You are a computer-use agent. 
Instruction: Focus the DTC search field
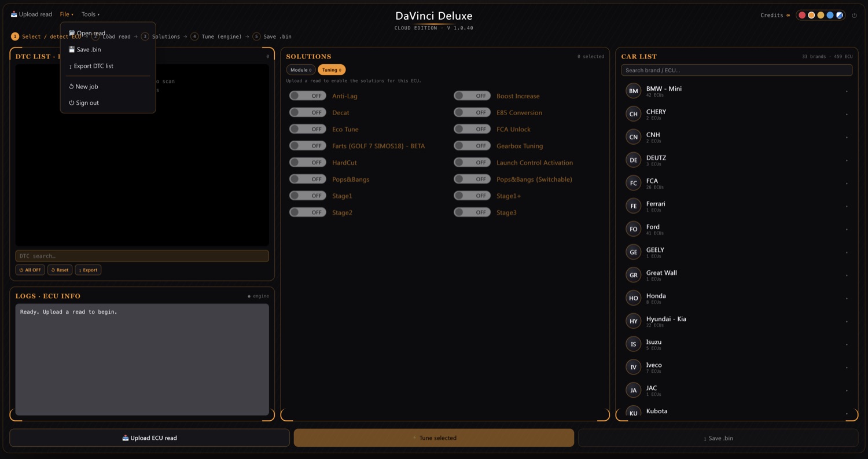(x=142, y=256)
